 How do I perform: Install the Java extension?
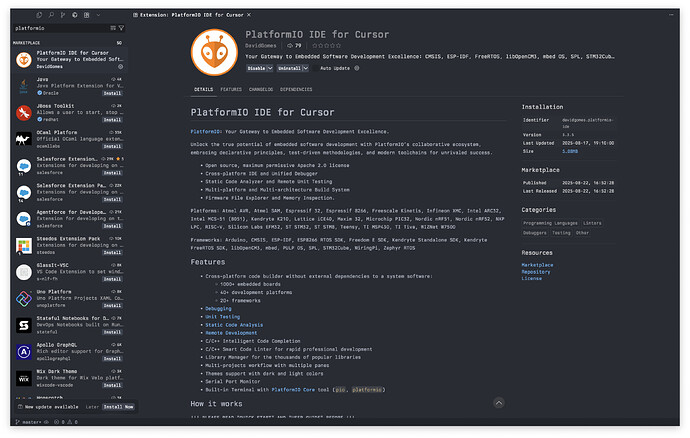[112, 93]
